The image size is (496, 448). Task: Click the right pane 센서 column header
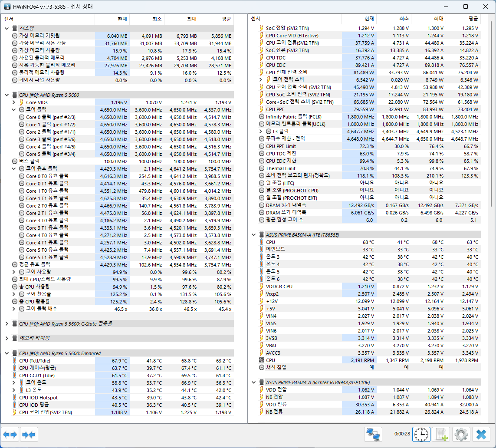pos(295,19)
